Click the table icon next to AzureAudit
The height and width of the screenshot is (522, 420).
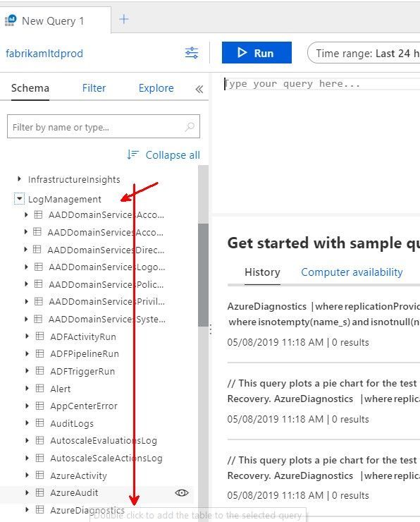click(x=39, y=492)
